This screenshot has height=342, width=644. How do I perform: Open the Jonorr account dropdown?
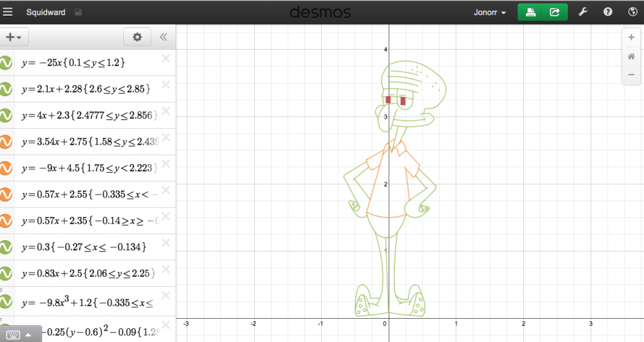489,12
